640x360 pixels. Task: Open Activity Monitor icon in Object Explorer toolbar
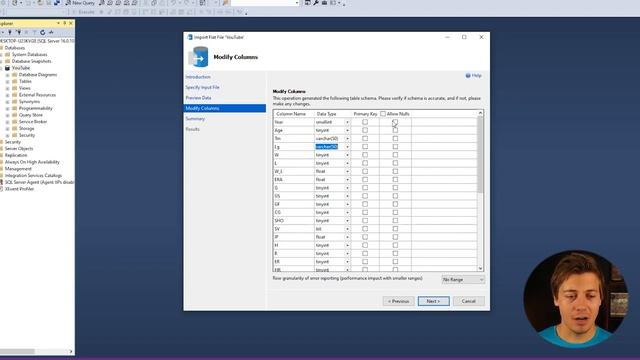pyautogui.click(x=51, y=32)
